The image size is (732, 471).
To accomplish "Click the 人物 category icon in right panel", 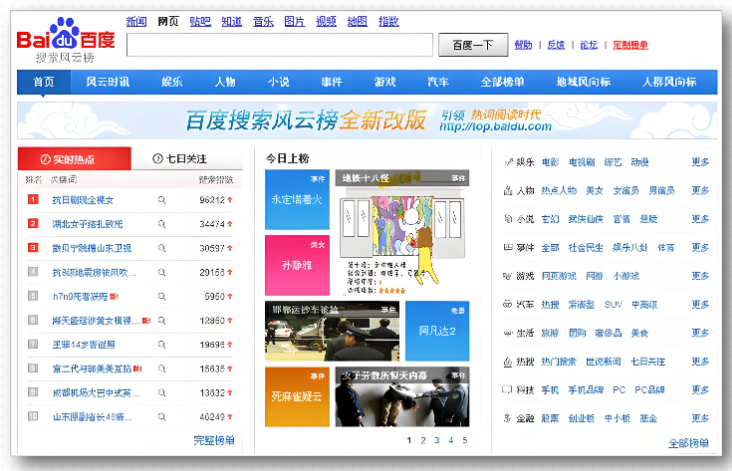I will 508,190.
